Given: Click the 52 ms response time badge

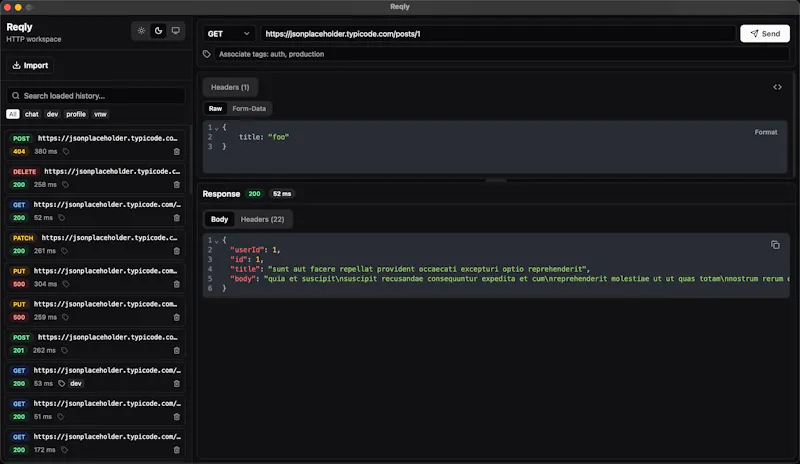Looking at the screenshot, I should (282, 194).
